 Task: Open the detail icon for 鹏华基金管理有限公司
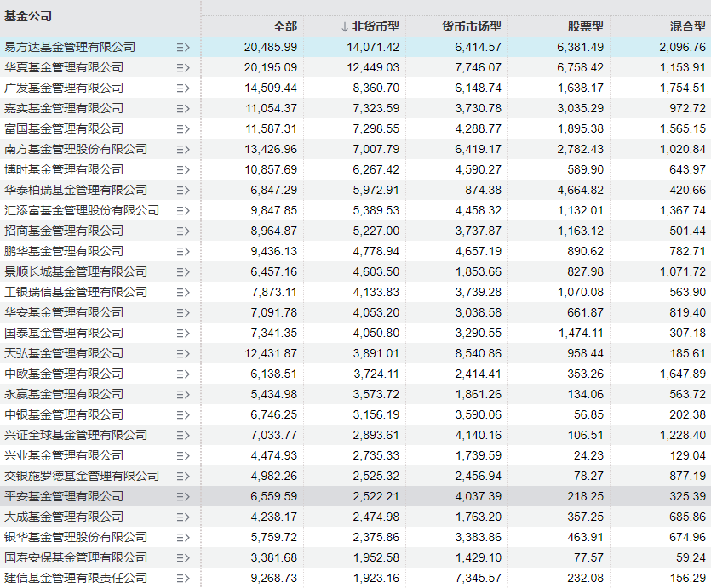[183, 251]
